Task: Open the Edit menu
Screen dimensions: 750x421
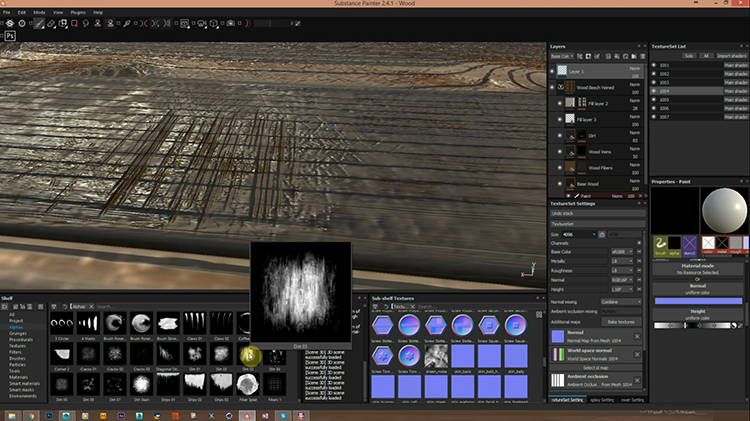Action: point(22,12)
